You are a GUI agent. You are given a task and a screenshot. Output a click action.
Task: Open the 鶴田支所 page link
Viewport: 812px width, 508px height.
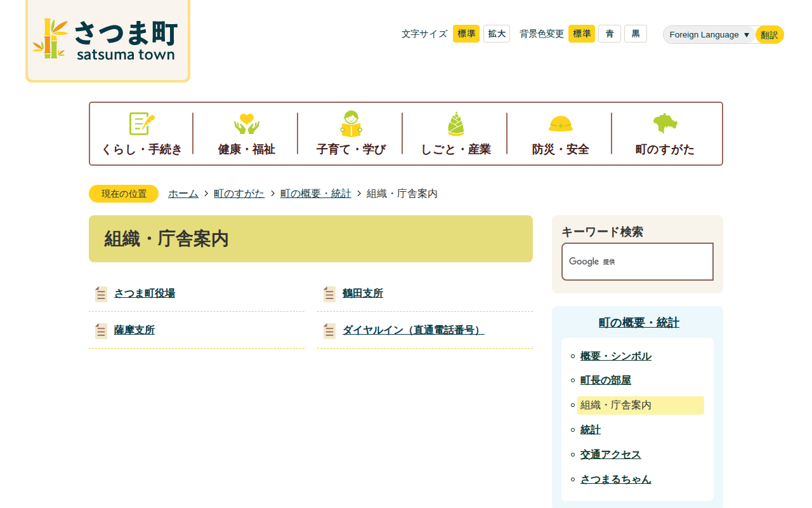coord(363,293)
